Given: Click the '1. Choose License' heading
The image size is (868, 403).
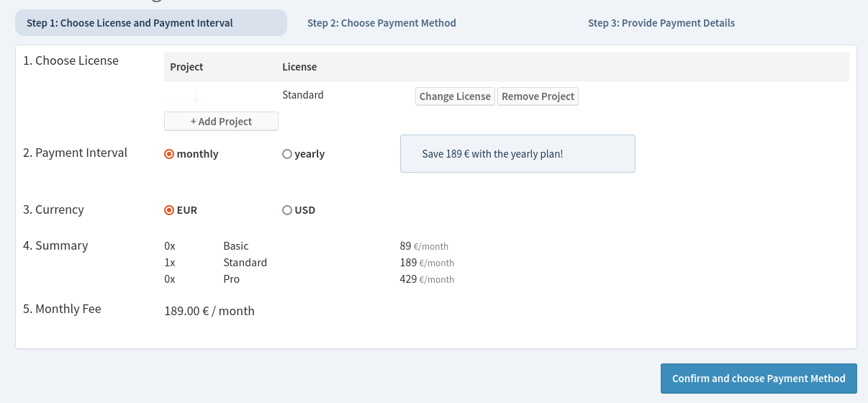Looking at the screenshot, I should (71, 60).
